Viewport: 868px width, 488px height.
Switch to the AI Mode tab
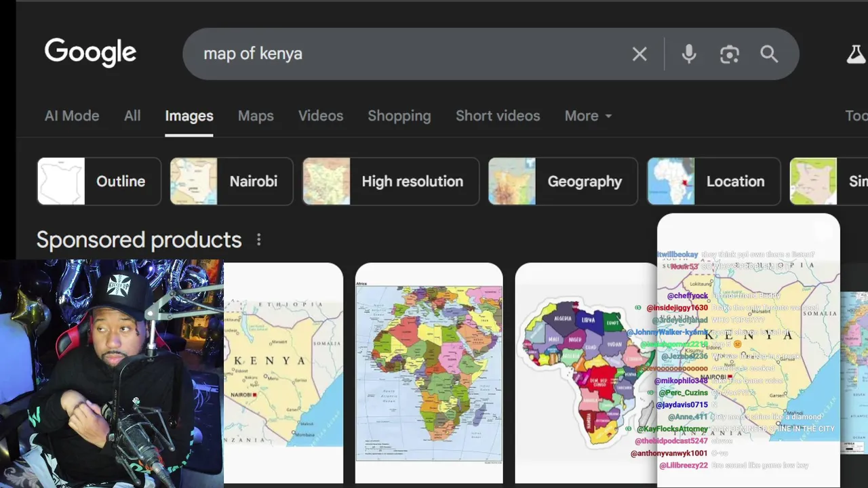72,116
